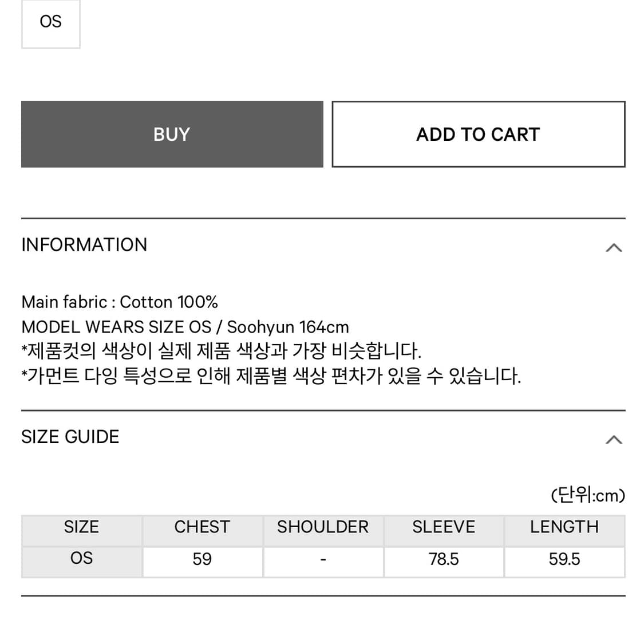Click ADD TO CART
This screenshot has width=644, height=644.
(478, 134)
